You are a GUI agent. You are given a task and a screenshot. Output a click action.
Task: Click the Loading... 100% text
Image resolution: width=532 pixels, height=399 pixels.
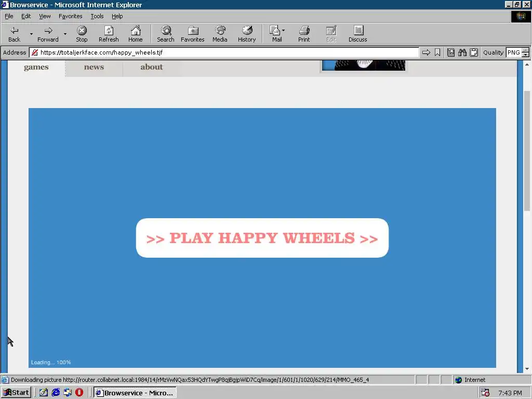pyautogui.click(x=51, y=362)
